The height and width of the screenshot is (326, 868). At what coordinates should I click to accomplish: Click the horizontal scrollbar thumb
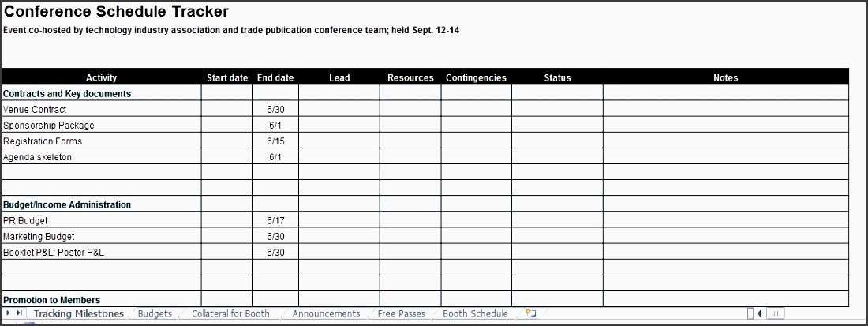pyautogui.click(x=775, y=313)
